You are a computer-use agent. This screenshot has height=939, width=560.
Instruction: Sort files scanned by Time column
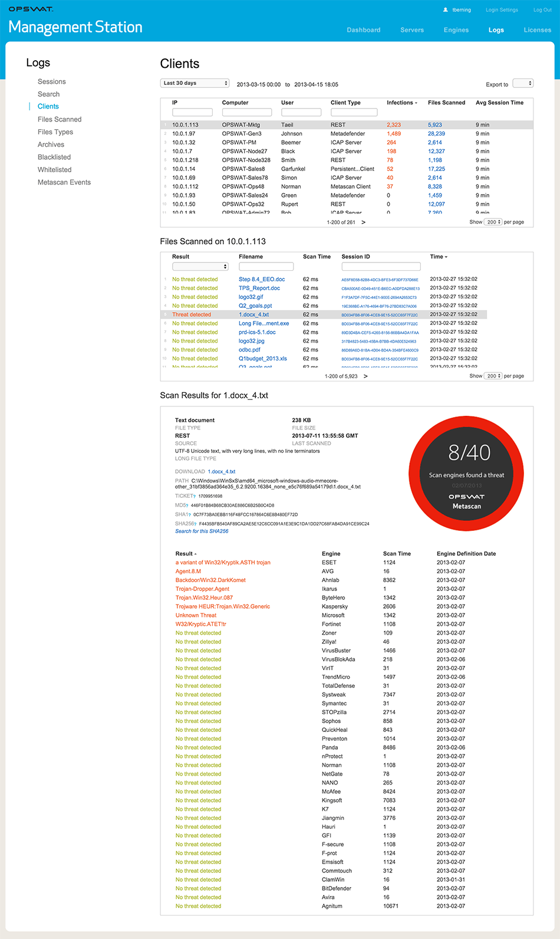439,257
